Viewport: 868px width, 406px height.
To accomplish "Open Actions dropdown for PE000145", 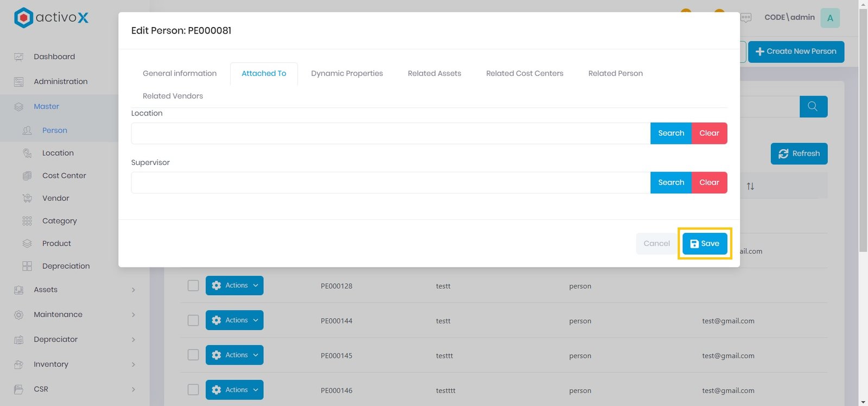I will coord(234,355).
